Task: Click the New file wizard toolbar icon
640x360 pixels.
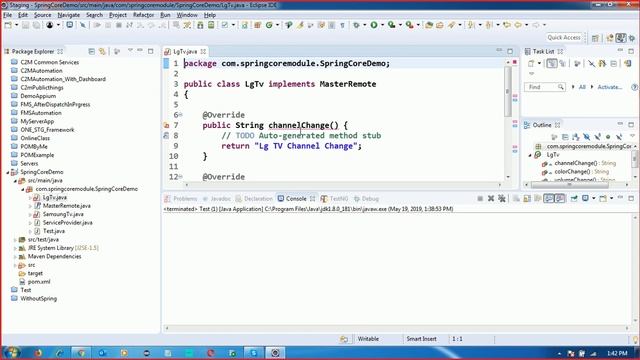Action: 8,25
